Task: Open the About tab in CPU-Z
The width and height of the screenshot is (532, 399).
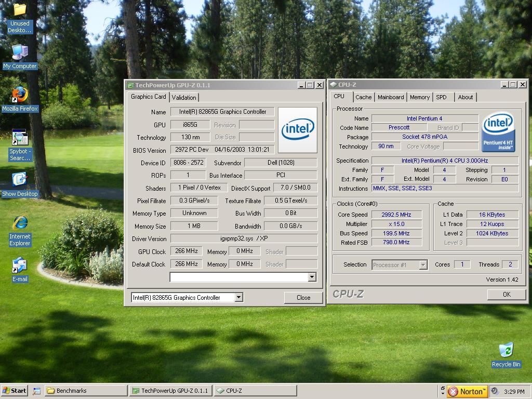Action: 465,97
